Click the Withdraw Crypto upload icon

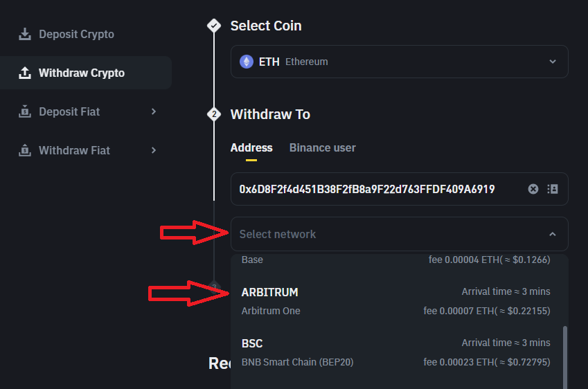25,73
